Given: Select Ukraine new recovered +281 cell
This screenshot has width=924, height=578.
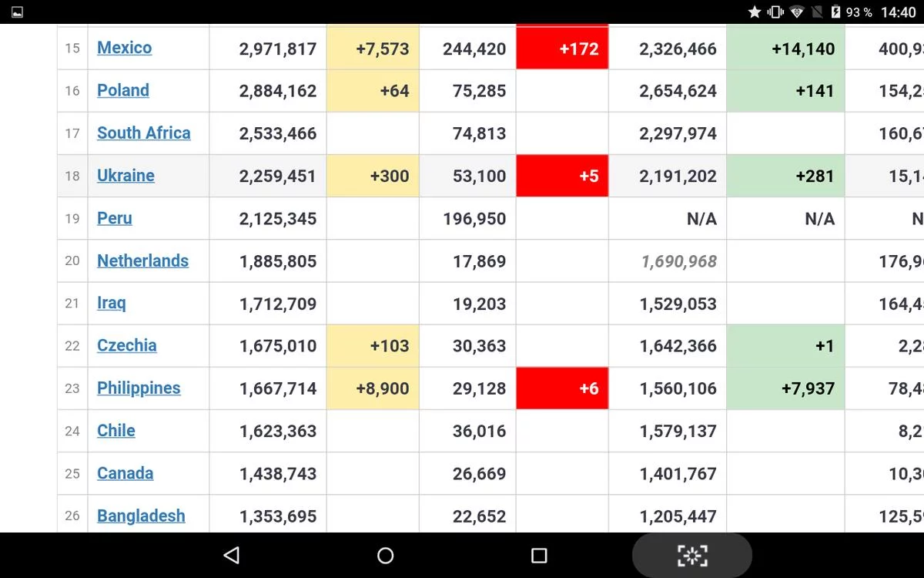Looking at the screenshot, I should pyautogui.click(x=785, y=176).
